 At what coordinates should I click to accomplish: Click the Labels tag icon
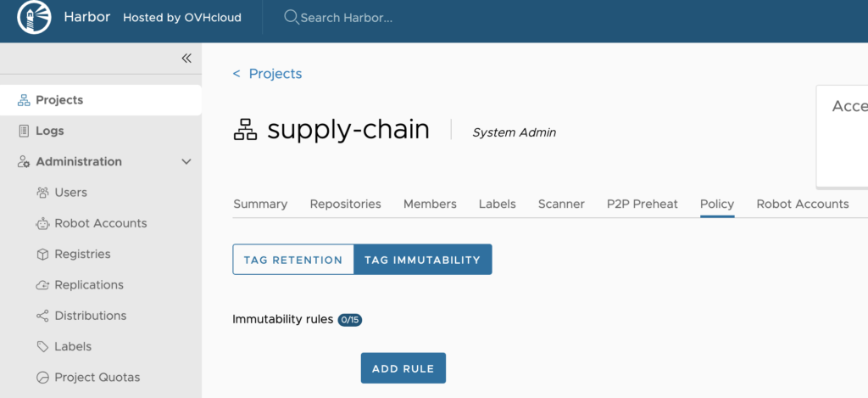coord(42,346)
